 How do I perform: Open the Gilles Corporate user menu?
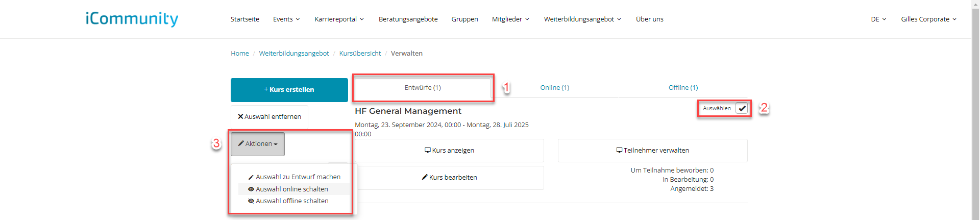click(x=928, y=19)
